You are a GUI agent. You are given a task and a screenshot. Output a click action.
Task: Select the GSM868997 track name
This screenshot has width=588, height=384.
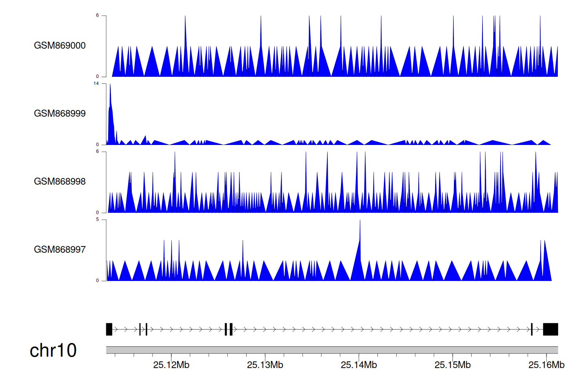(x=60, y=249)
